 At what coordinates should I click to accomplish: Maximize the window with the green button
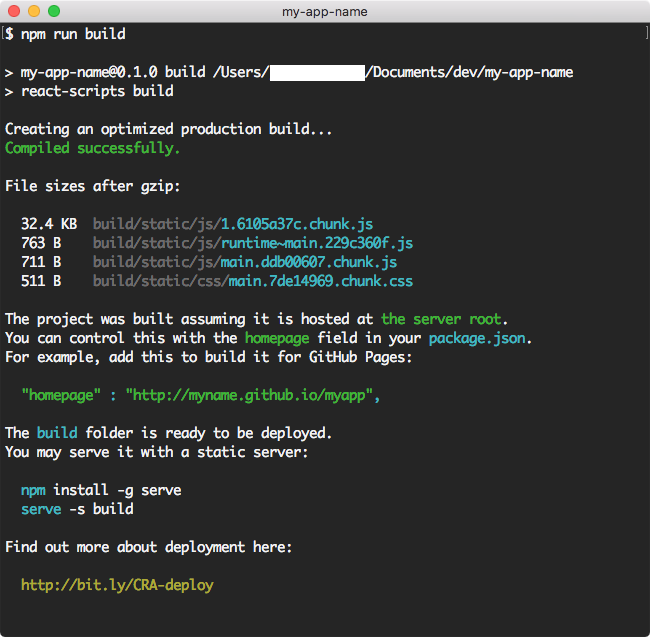[53, 11]
